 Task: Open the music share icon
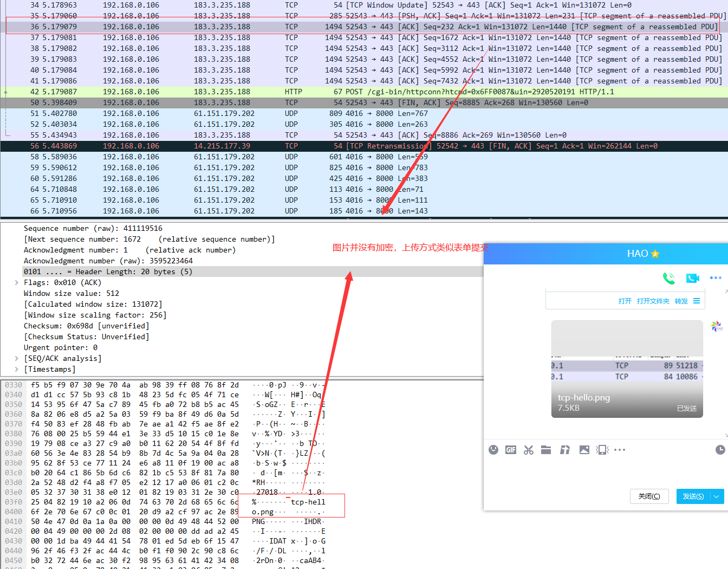pos(565,450)
